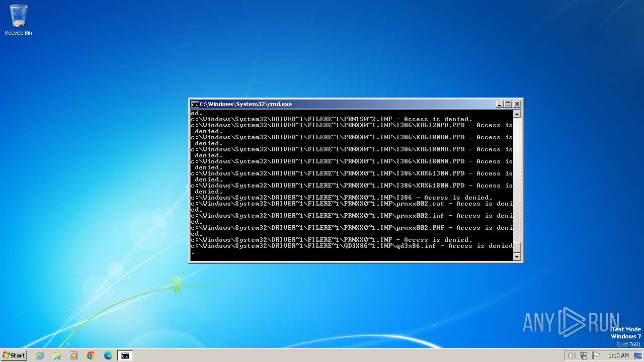
Task: Click the line containing XR6180MD.PPD
Action: tap(352, 149)
